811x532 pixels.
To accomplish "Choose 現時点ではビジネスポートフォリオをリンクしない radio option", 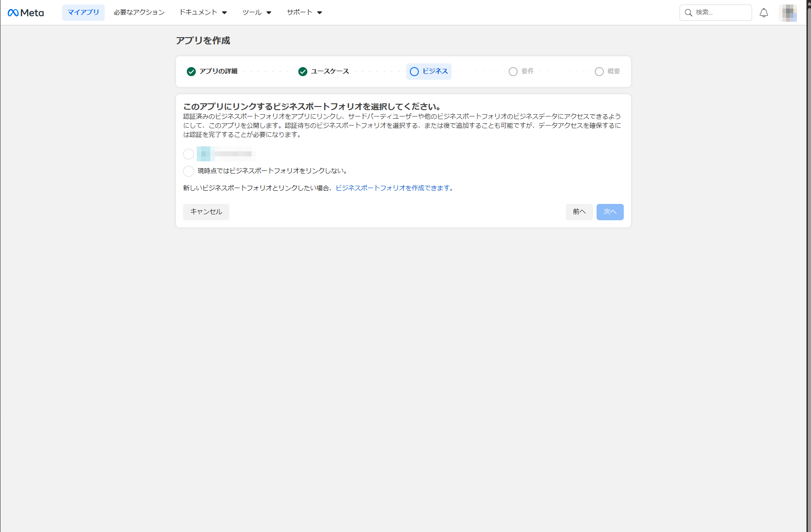I will (x=189, y=171).
